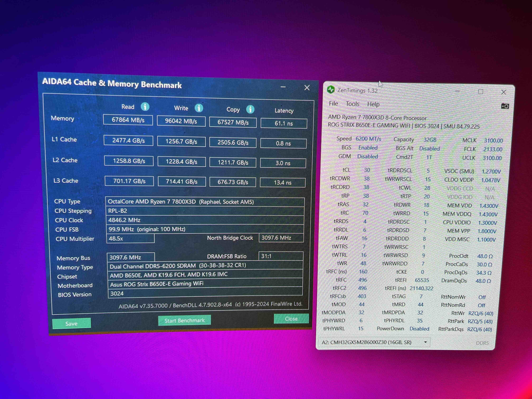This screenshot has width=532, height=399.
Task: Maximize the ZenTimings window
Action: click(x=481, y=92)
